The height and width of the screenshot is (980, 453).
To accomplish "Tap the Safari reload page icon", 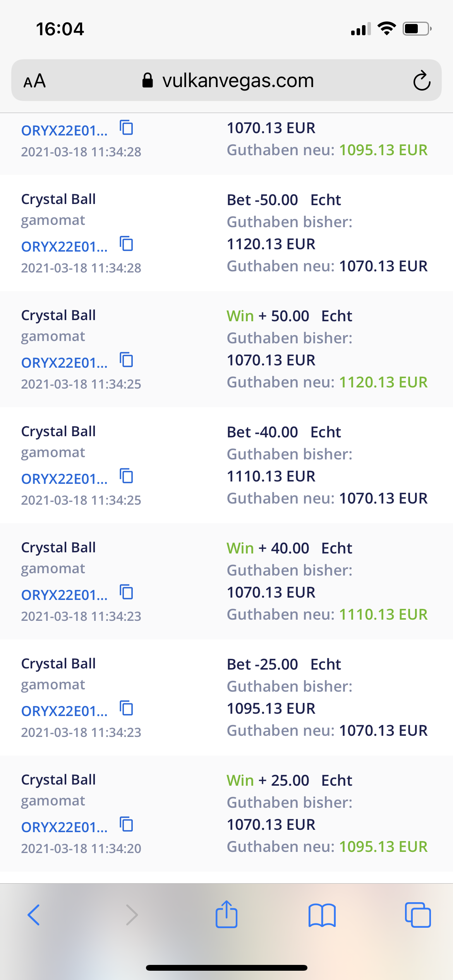I will [422, 81].
